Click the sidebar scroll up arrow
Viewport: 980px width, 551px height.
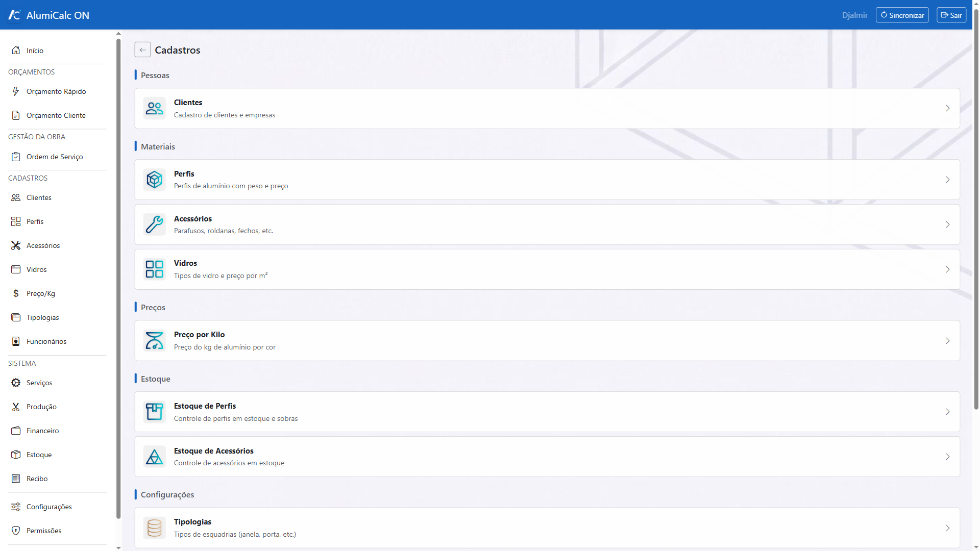(118, 33)
